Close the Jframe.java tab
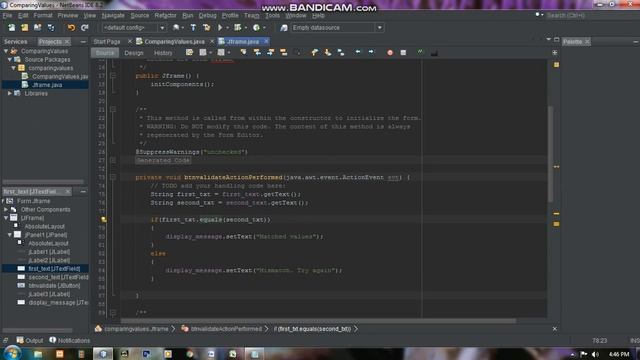Viewport: 640px width, 360px height. pos(266,41)
